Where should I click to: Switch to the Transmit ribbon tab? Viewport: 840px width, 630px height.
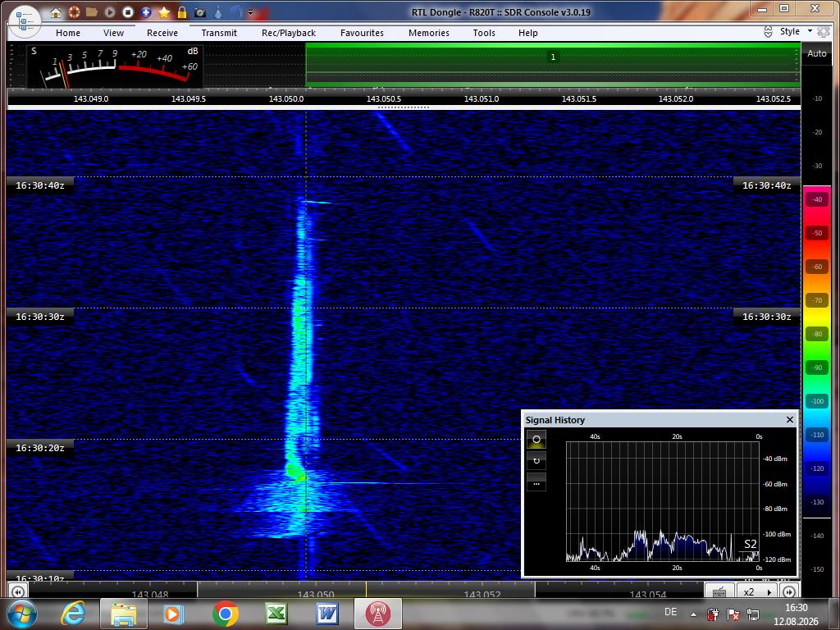(219, 33)
